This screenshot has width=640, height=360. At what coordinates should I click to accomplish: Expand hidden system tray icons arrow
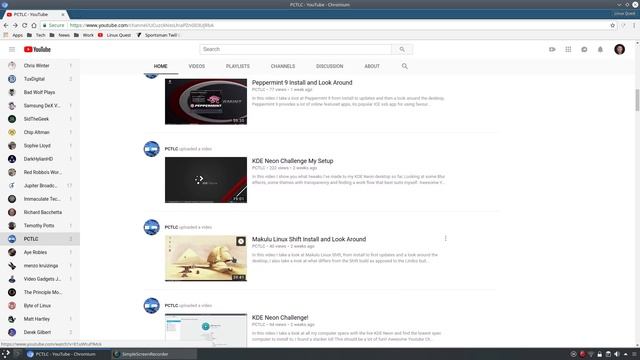[x=625, y=354]
